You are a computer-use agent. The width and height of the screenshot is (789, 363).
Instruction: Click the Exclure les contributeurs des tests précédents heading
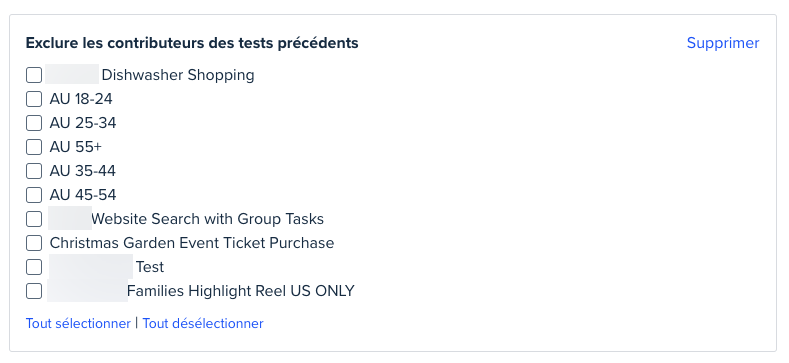(x=192, y=43)
